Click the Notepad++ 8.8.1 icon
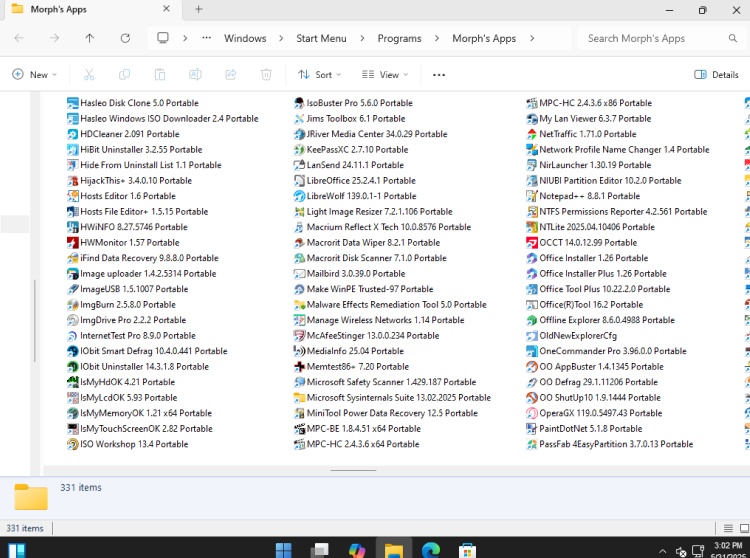Screen dimensions: 750x558 pyautogui.click(x=532, y=196)
